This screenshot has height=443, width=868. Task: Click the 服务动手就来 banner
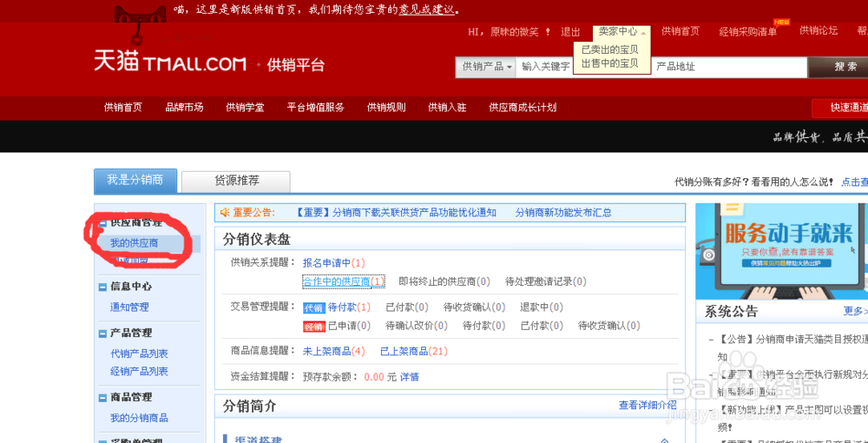[782, 252]
